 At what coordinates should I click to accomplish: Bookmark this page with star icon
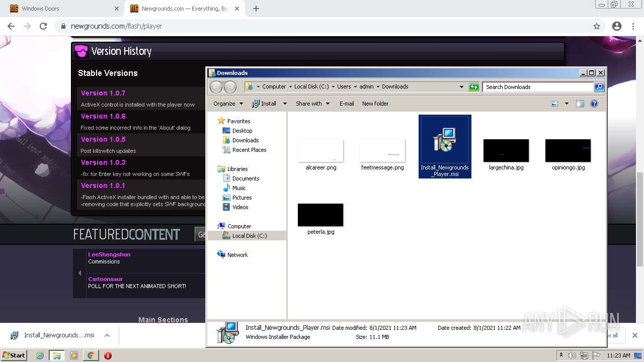(x=597, y=26)
